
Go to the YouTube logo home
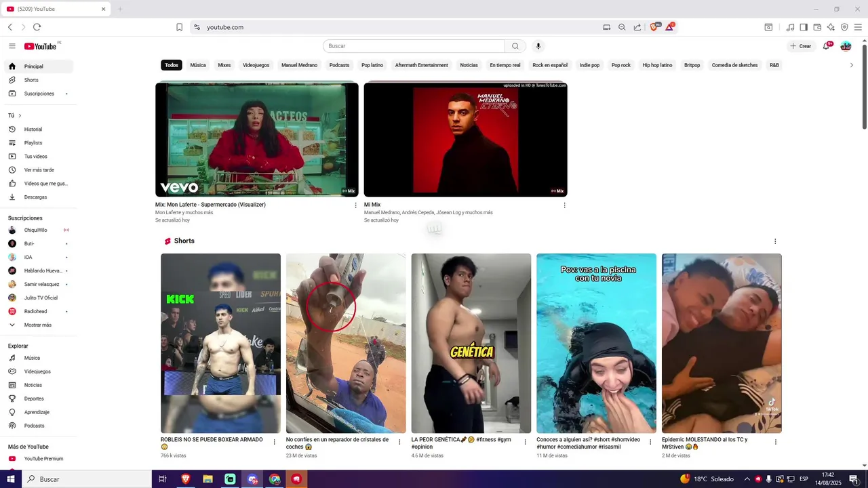pyautogui.click(x=41, y=46)
